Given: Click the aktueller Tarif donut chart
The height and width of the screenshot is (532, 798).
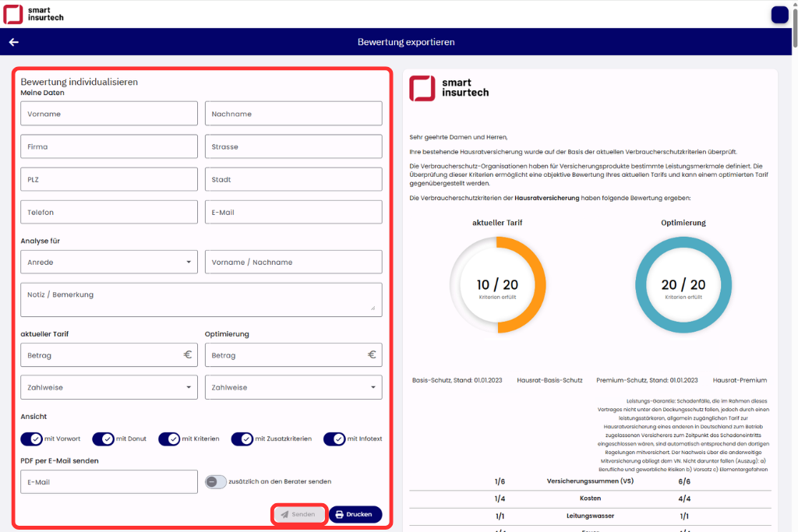Looking at the screenshot, I should tap(497, 285).
